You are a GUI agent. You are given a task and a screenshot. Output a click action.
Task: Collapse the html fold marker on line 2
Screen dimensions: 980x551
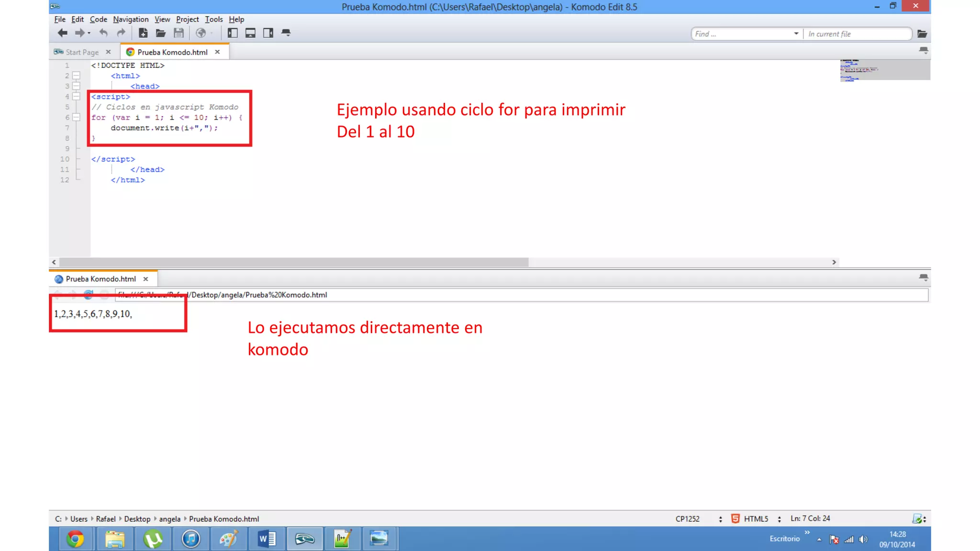[x=76, y=76]
